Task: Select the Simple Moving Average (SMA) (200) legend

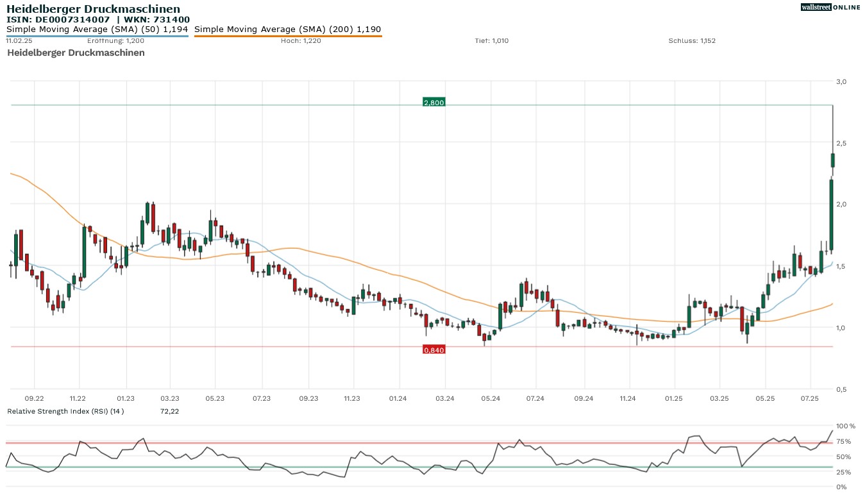Action: (x=288, y=29)
